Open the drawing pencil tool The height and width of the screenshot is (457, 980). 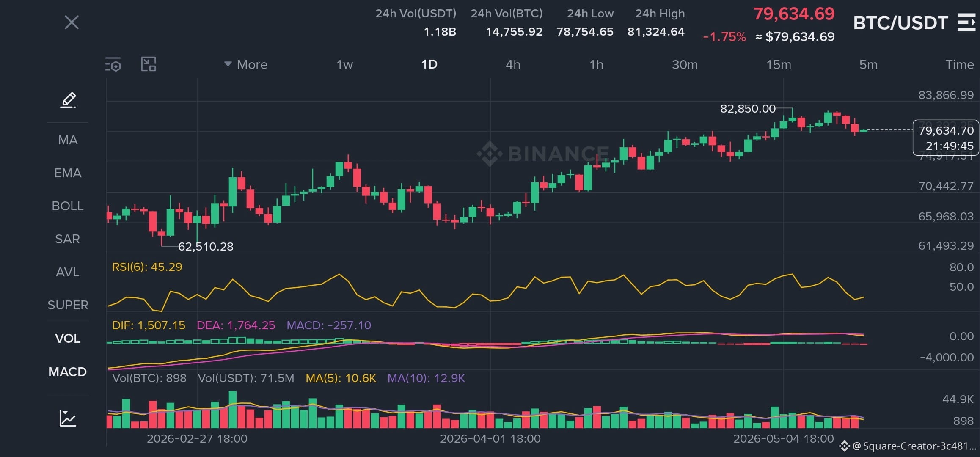pyautogui.click(x=68, y=100)
